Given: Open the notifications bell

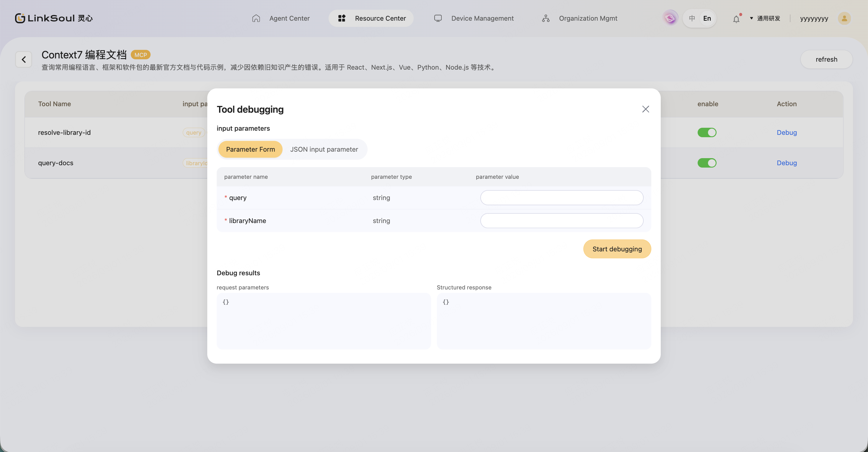Looking at the screenshot, I should [736, 19].
